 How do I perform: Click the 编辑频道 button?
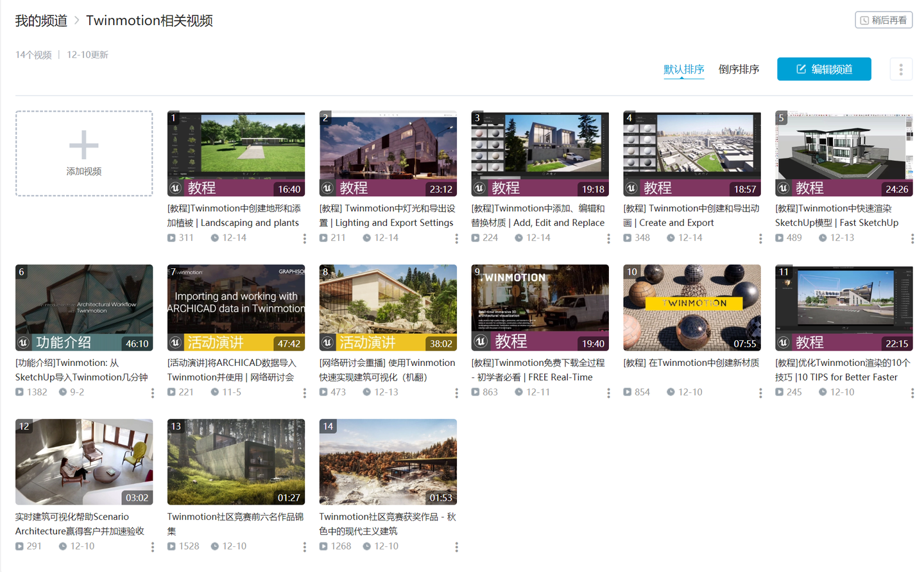[824, 69]
